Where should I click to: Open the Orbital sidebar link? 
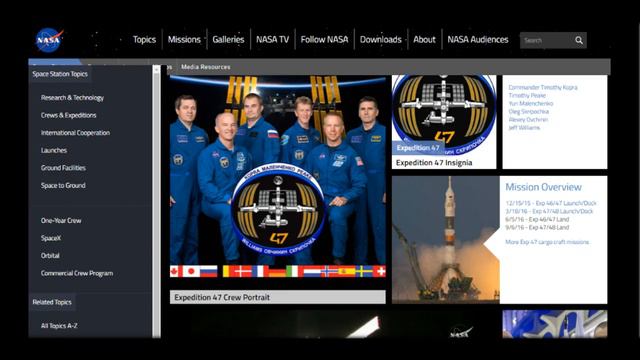point(50,256)
